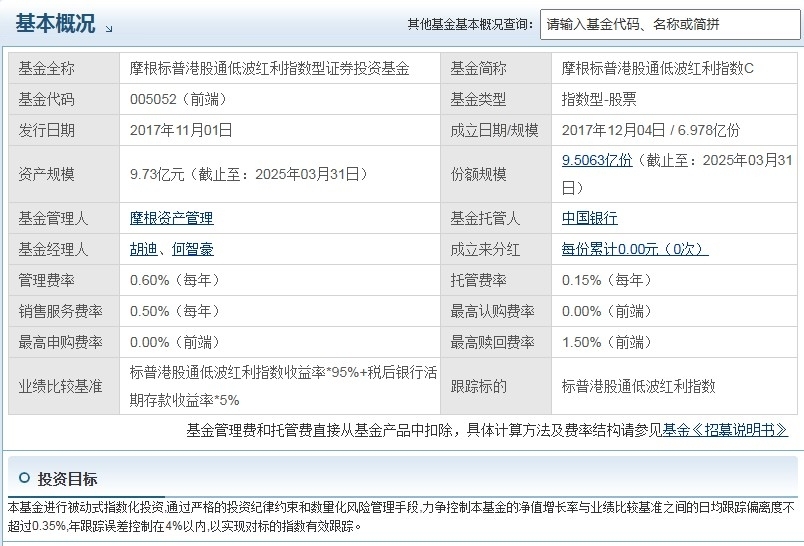Open fund manager 何智豪's profile link
The height and width of the screenshot is (546, 804).
click(193, 249)
